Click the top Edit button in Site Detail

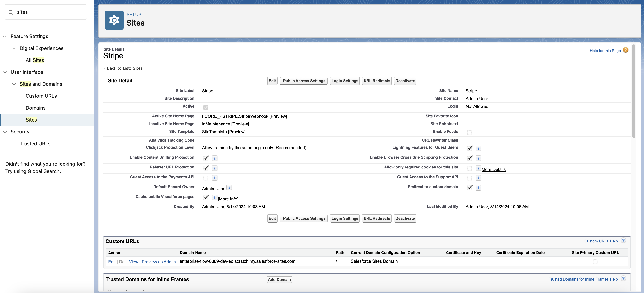point(272,81)
